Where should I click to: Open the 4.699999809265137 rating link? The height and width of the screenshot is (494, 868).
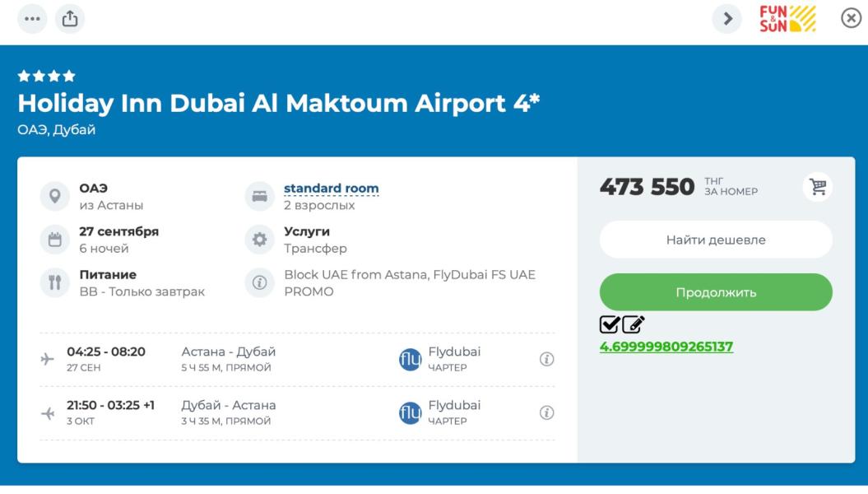(666, 347)
